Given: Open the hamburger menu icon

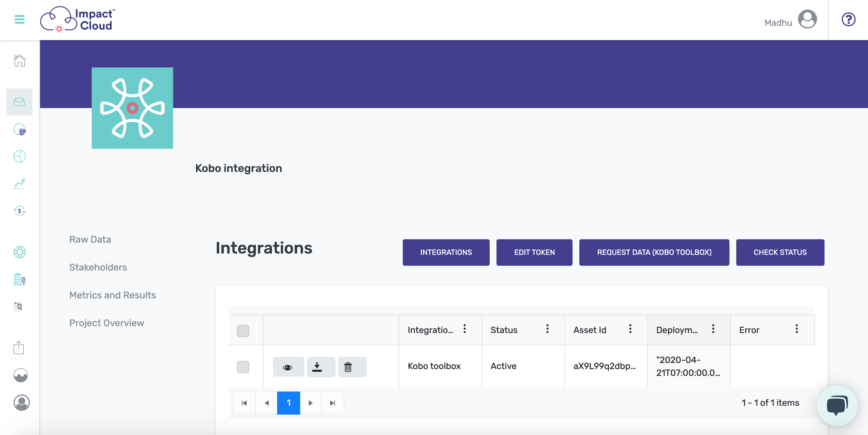Looking at the screenshot, I should point(20,19).
